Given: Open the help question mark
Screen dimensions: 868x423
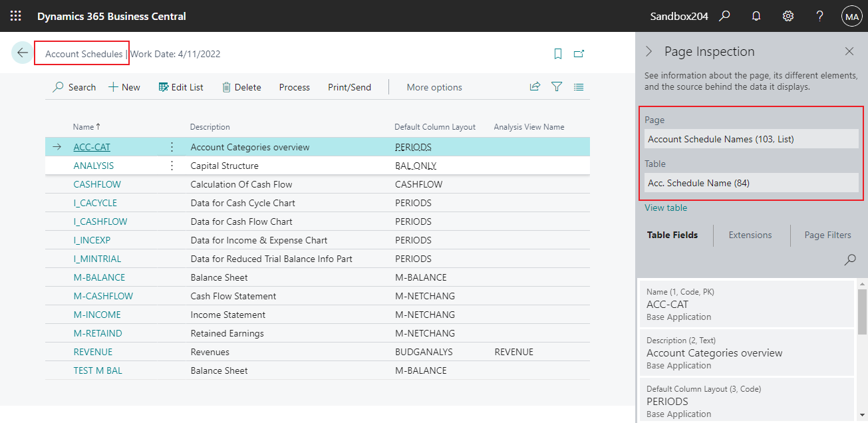Looking at the screenshot, I should pyautogui.click(x=820, y=16).
